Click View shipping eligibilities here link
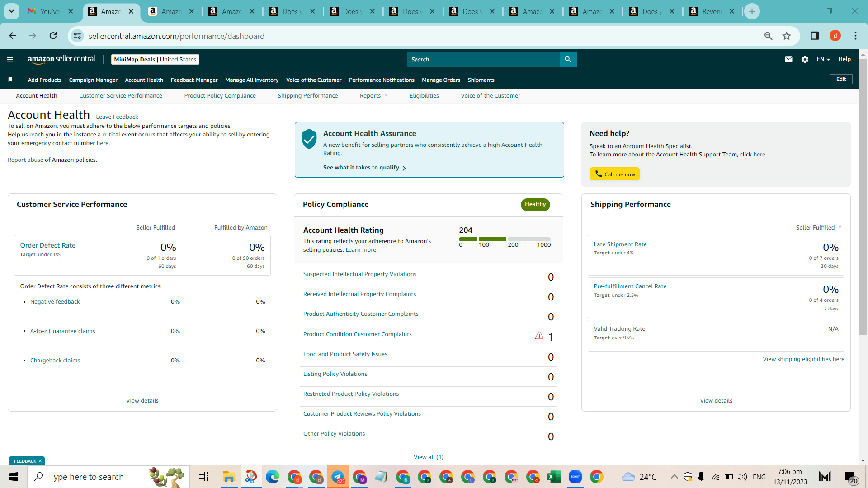Viewport: 868px width, 488px height. (x=803, y=359)
